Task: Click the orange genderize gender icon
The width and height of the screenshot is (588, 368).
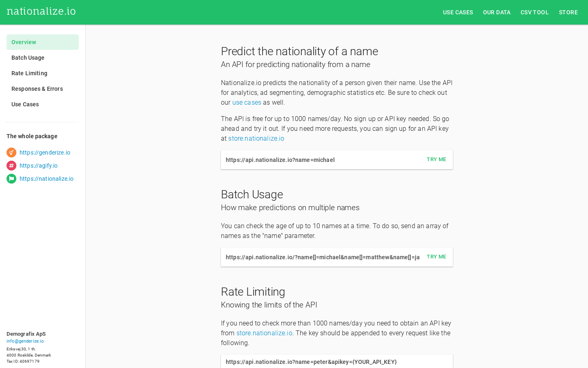Action: coord(11,153)
